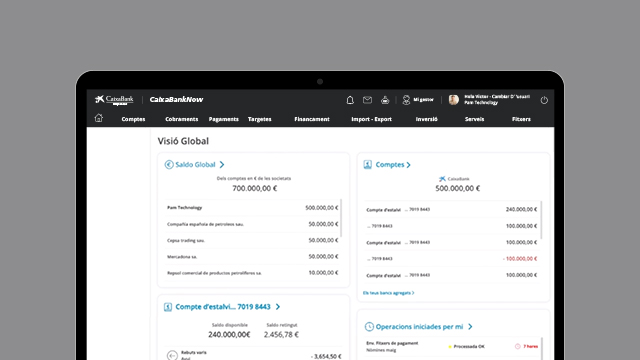Click the CaixaBankNow title
The image size is (640, 360).
pyautogui.click(x=176, y=100)
